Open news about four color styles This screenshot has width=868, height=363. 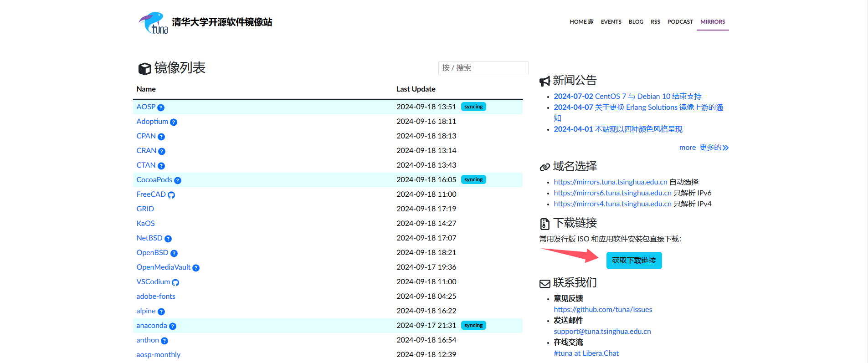click(618, 129)
